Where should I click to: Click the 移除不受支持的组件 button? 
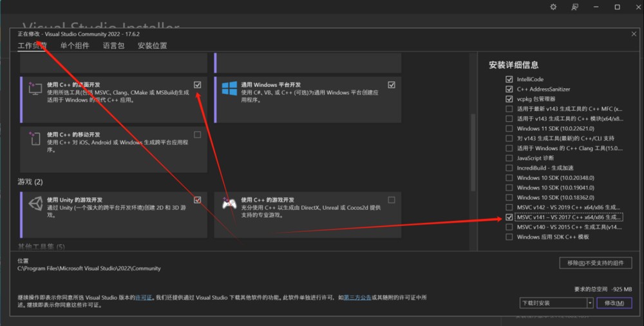(596, 263)
